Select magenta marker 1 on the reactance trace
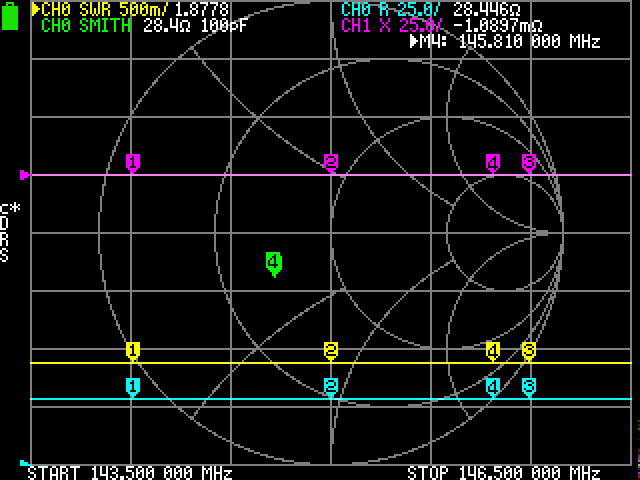 pos(132,162)
